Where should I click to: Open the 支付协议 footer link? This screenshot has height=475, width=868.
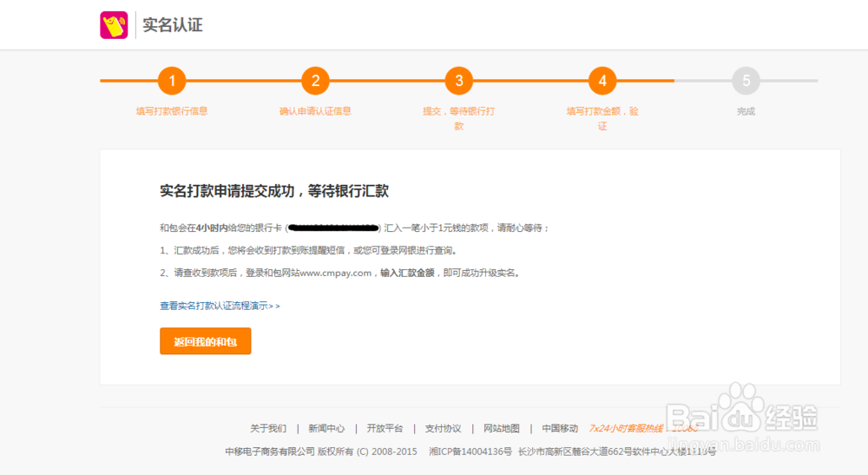point(443,428)
